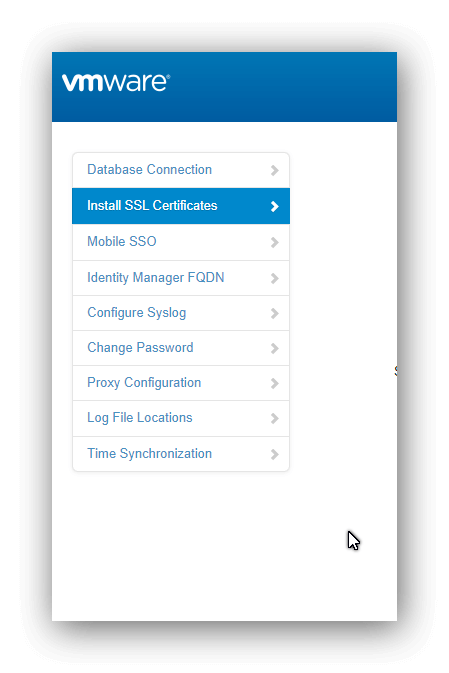Select Install SSL Certificates menu entry
The width and height of the screenshot is (449, 673).
tap(181, 206)
